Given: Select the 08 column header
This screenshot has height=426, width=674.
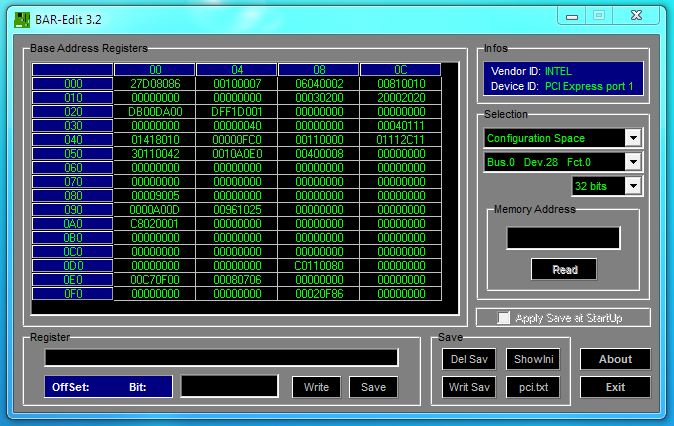Looking at the screenshot, I should [x=319, y=70].
